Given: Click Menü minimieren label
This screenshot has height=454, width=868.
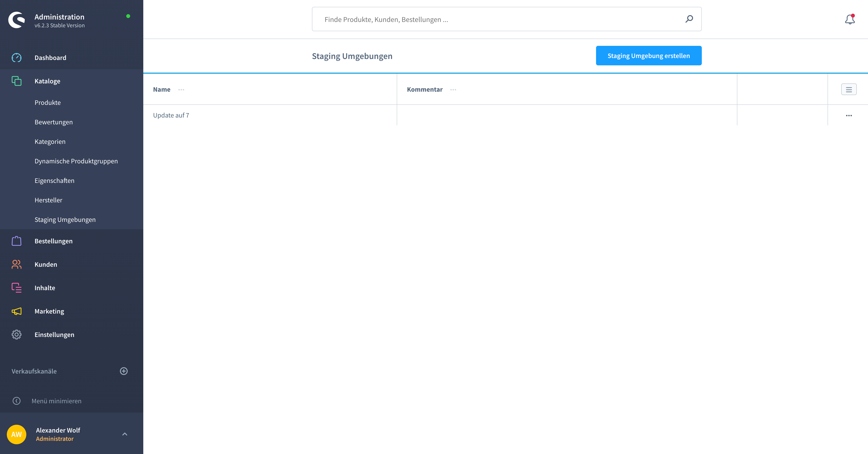Looking at the screenshot, I should point(56,401).
